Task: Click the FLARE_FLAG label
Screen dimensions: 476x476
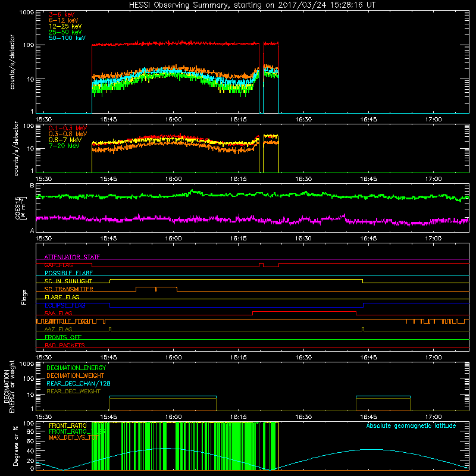Action: [62, 297]
